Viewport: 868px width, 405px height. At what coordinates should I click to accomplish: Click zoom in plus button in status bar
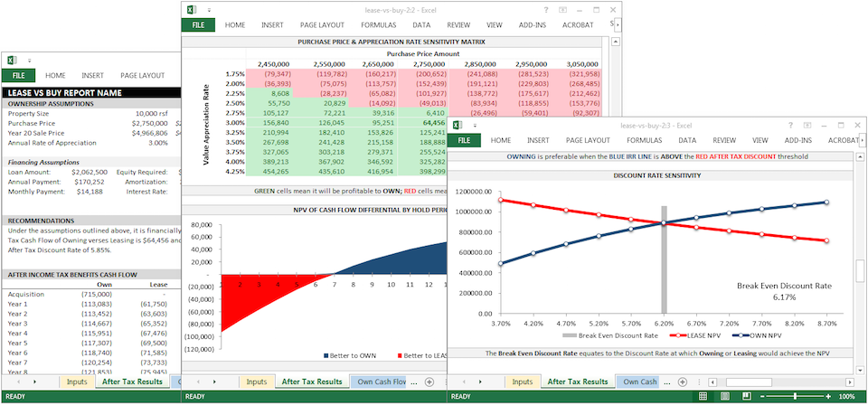pos(828,396)
